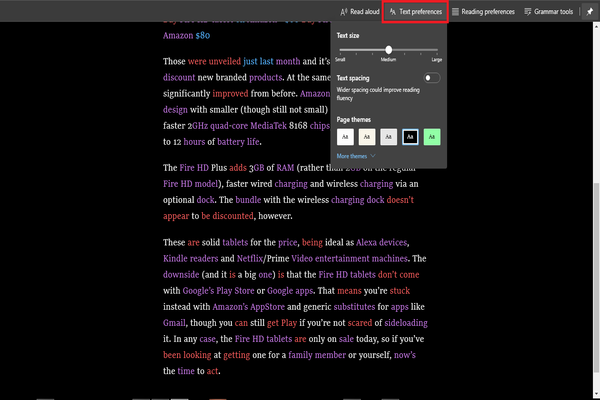Click the word 'discount' in second paragraph
Image resolution: width=600 pixels, height=400 pixels.
(x=179, y=77)
